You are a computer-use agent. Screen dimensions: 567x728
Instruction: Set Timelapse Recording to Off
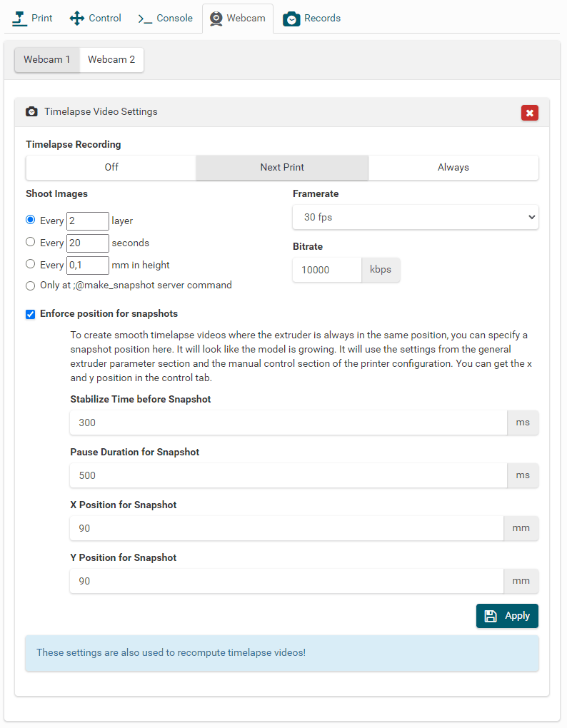(111, 168)
